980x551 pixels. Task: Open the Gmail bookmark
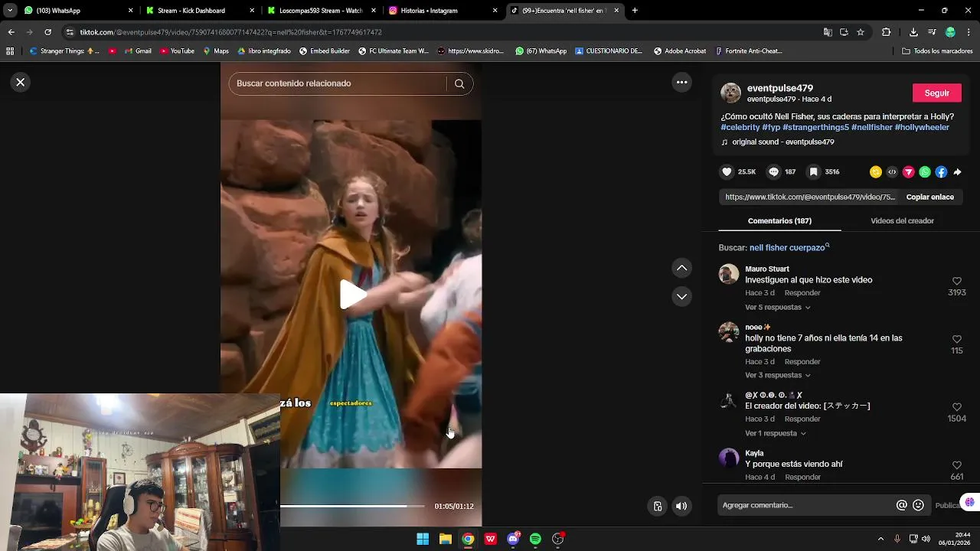(x=137, y=51)
